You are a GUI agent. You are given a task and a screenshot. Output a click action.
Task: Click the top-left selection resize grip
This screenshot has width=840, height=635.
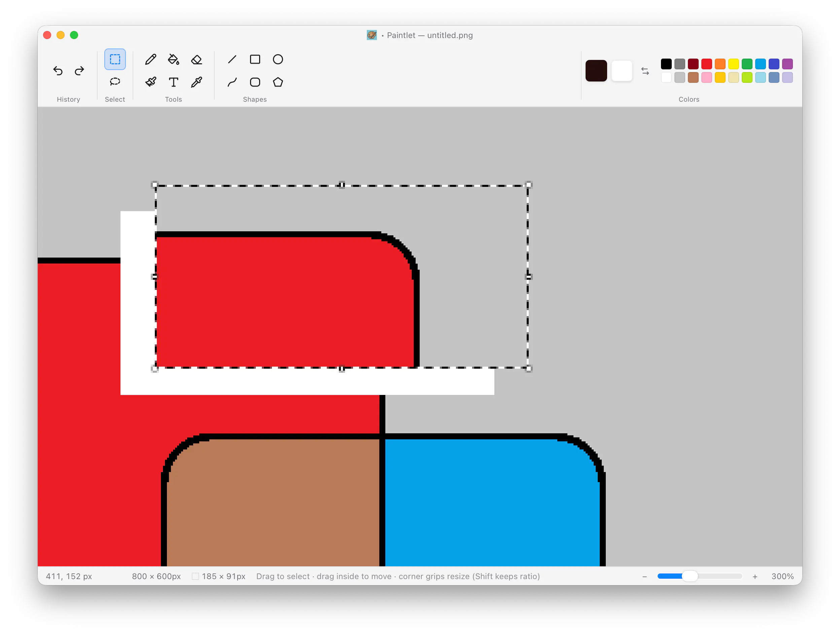click(x=154, y=185)
